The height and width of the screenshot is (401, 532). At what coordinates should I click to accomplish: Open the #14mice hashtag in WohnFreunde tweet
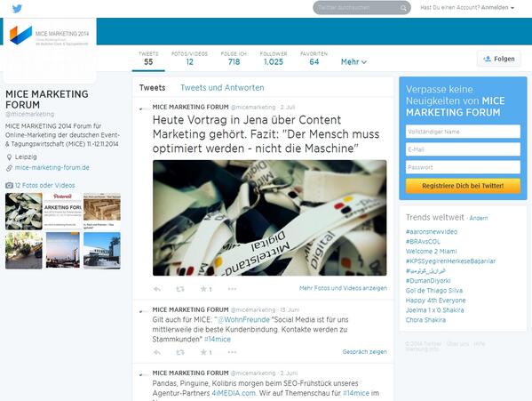[x=217, y=339]
